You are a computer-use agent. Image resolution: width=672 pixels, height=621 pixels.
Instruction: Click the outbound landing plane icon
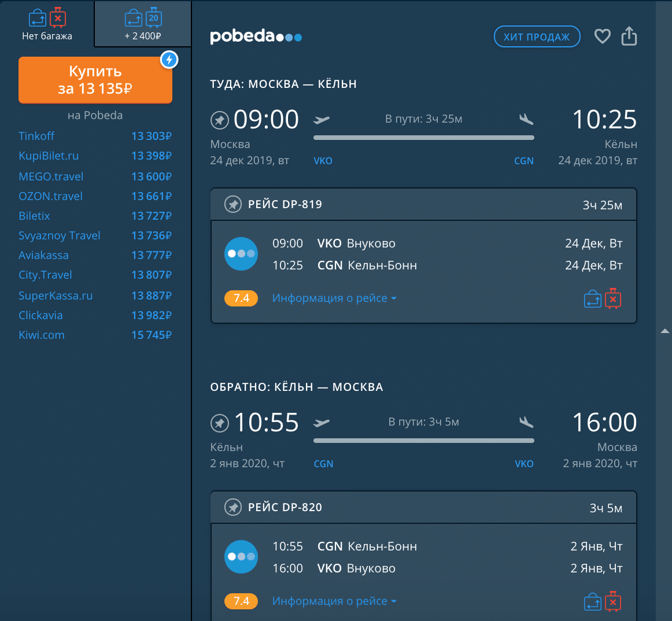pyautogui.click(x=526, y=119)
